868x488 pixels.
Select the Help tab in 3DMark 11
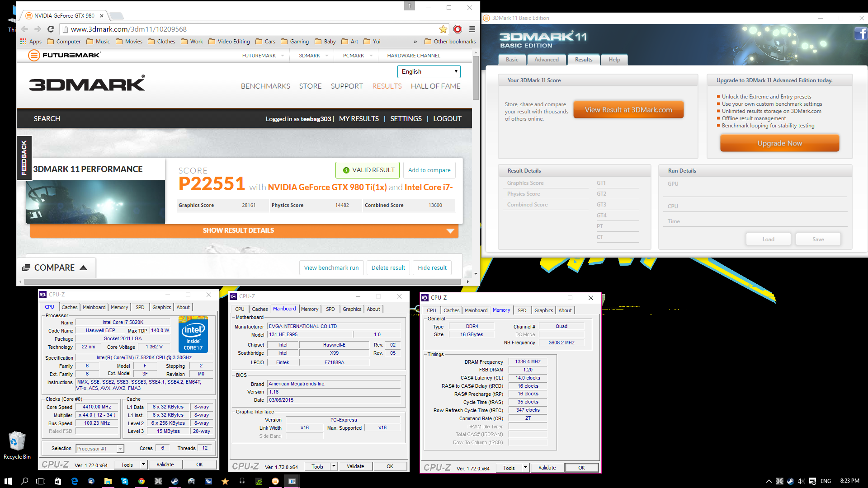(614, 60)
